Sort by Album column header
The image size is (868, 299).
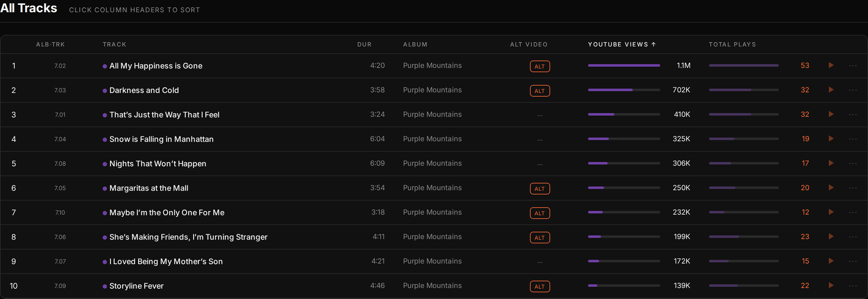click(x=415, y=45)
